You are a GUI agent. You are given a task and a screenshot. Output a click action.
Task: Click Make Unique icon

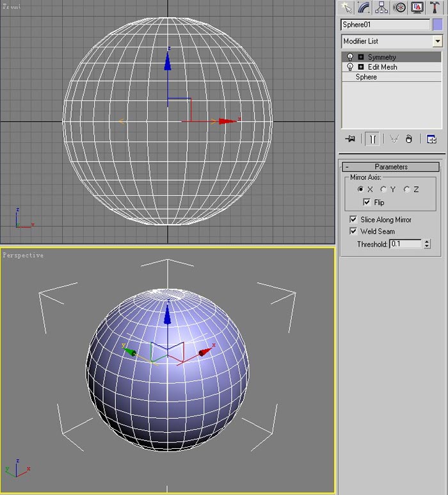click(394, 138)
